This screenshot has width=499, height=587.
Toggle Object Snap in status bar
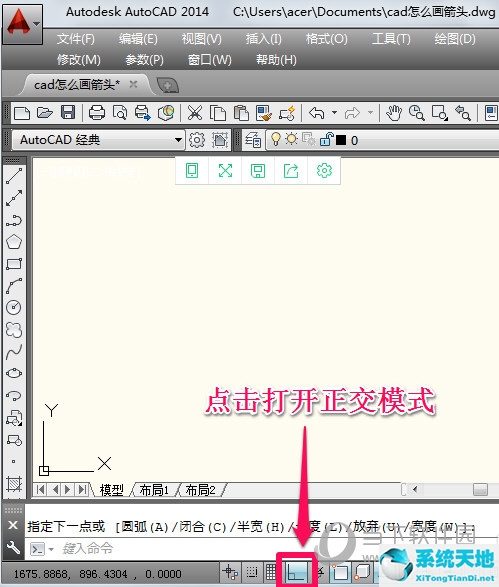click(x=341, y=572)
